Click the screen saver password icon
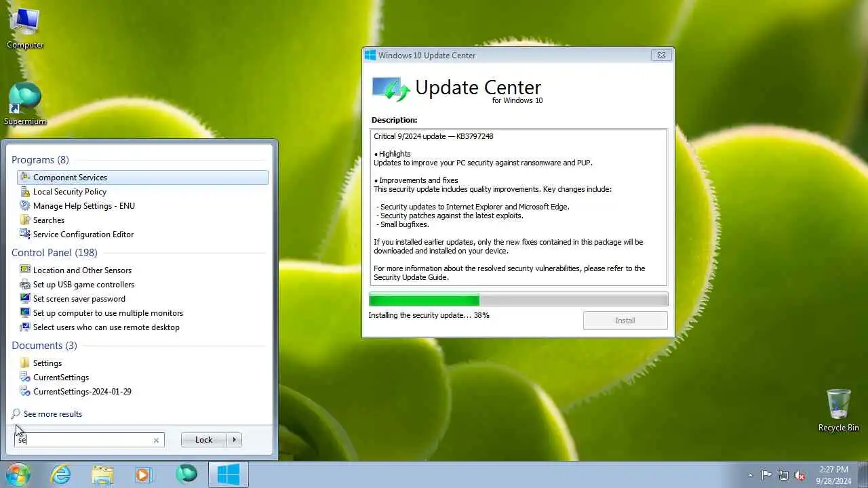Image resolution: width=868 pixels, height=488 pixels. pyautogui.click(x=25, y=299)
